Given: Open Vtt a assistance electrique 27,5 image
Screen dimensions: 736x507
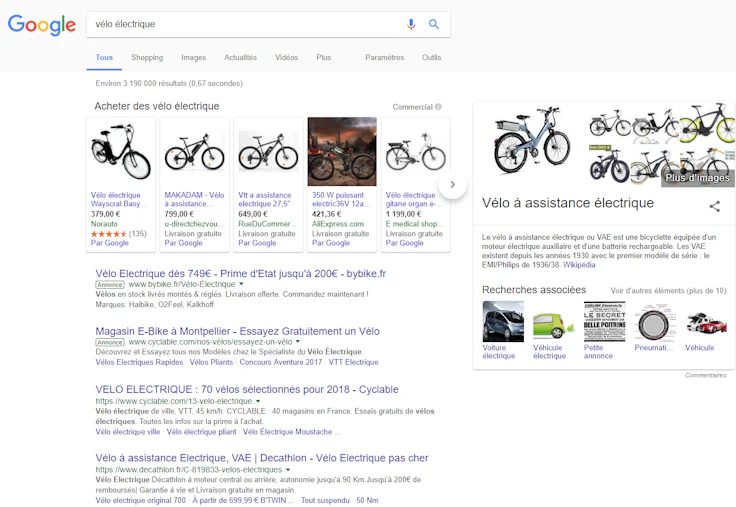Looking at the screenshot, I should pyautogui.click(x=268, y=152).
